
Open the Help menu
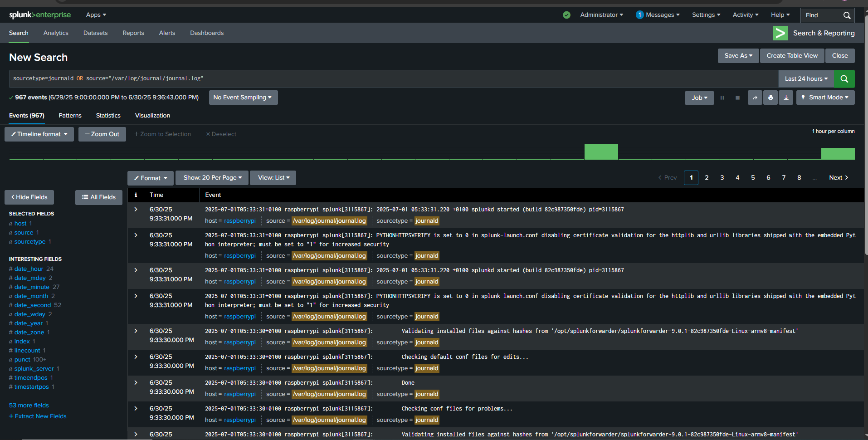pos(780,15)
